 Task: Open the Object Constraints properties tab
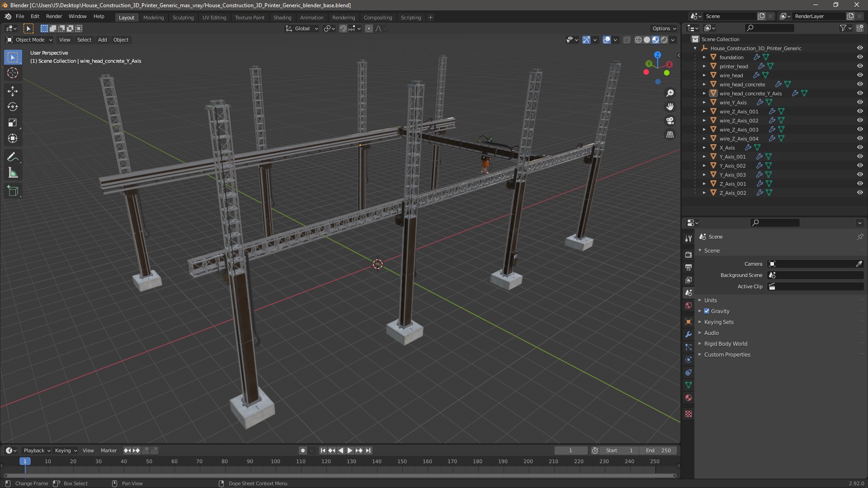[689, 372]
